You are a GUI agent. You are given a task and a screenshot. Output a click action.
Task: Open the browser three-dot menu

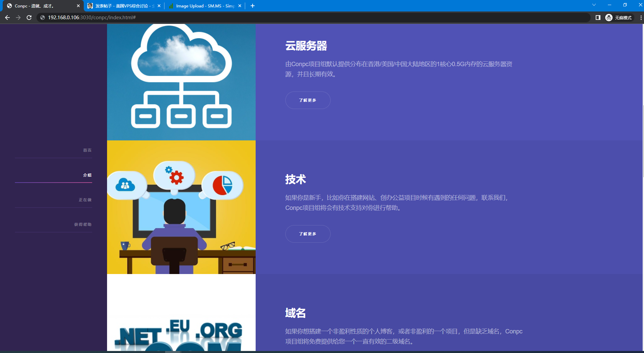tap(641, 18)
